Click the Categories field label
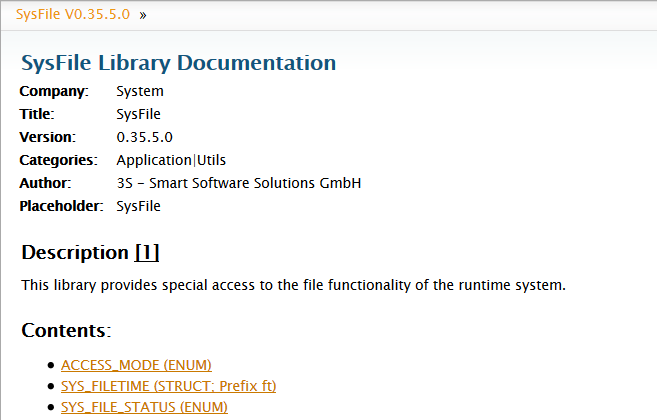 pyautogui.click(x=58, y=160)
